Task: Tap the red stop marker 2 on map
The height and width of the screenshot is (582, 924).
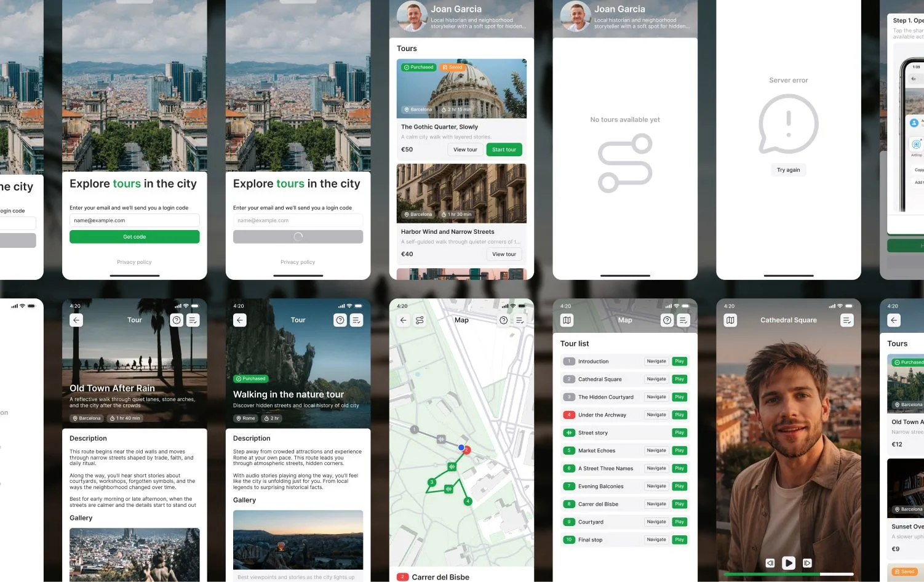Action: tap(466, 450)
